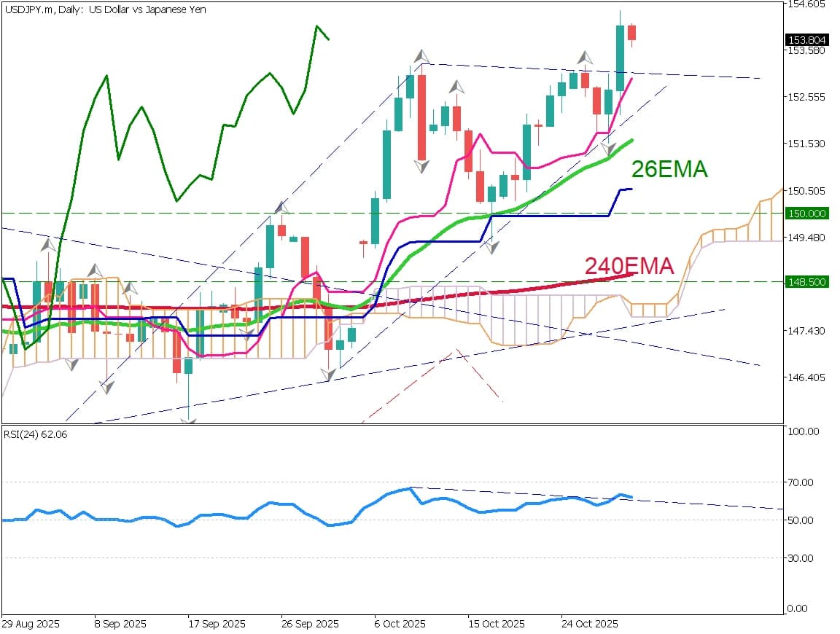Viewport: 840px width, 634px height.
Task: Click the current price tag 153.804
Action: click(x=806, y=40)
